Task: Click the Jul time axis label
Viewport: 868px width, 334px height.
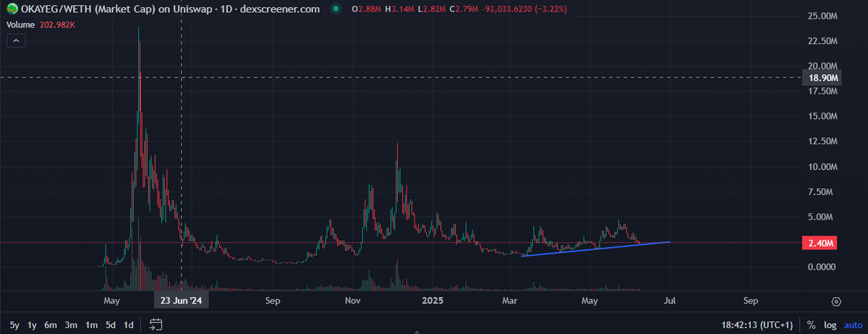Action: 671,300
